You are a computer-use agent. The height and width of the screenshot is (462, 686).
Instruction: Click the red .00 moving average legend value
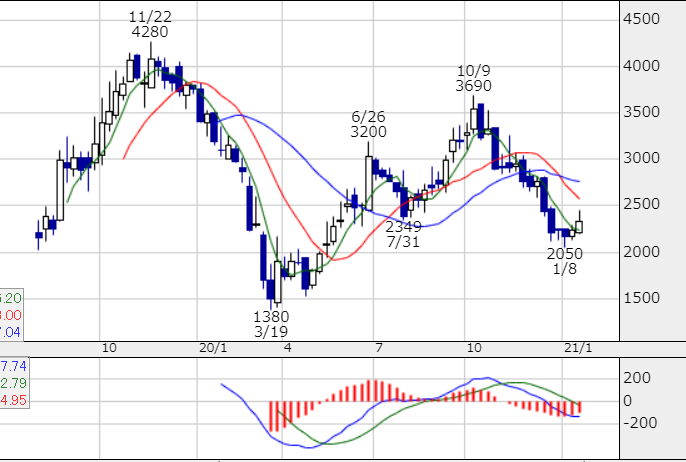[x=11, y=315]
